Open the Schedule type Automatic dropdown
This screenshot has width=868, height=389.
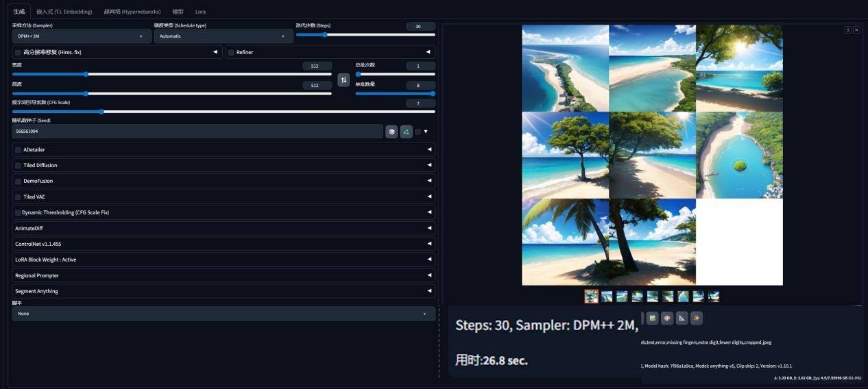223,36
